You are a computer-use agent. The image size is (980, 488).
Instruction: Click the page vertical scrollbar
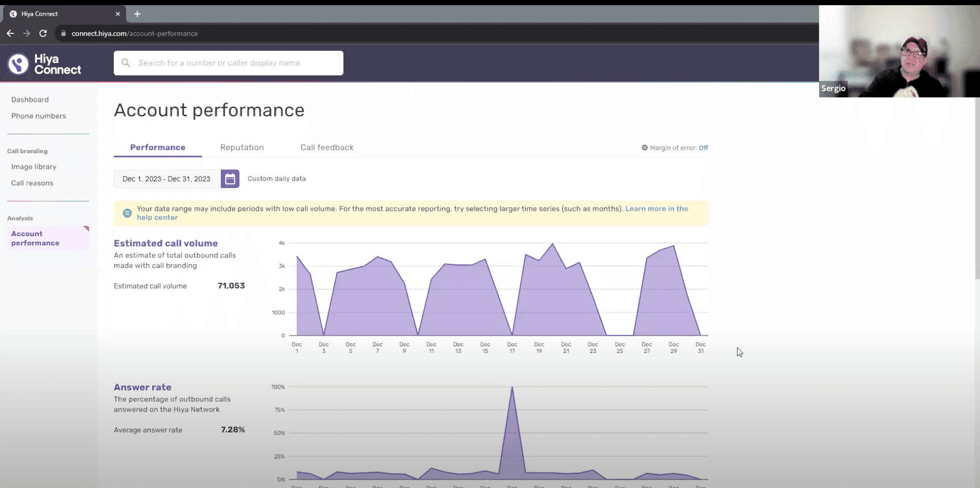tap(977, 188)
